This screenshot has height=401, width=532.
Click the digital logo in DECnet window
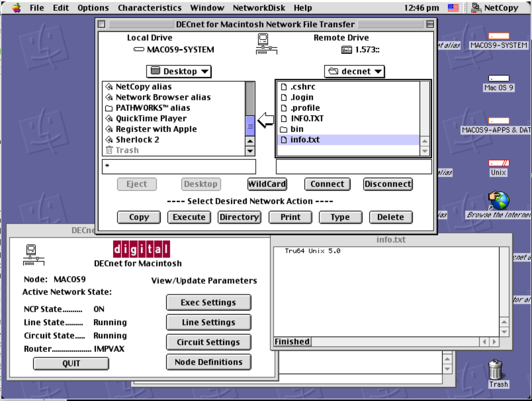click(142, 249)
